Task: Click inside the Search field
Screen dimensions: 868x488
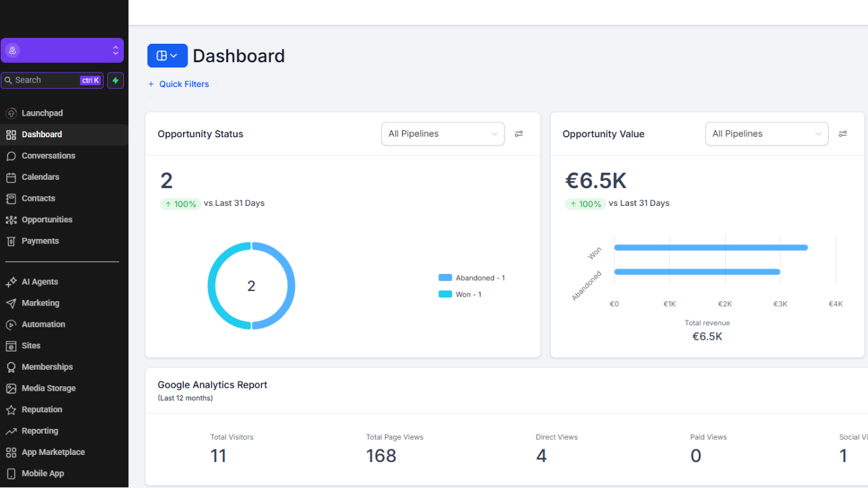Action: point(44,79)
